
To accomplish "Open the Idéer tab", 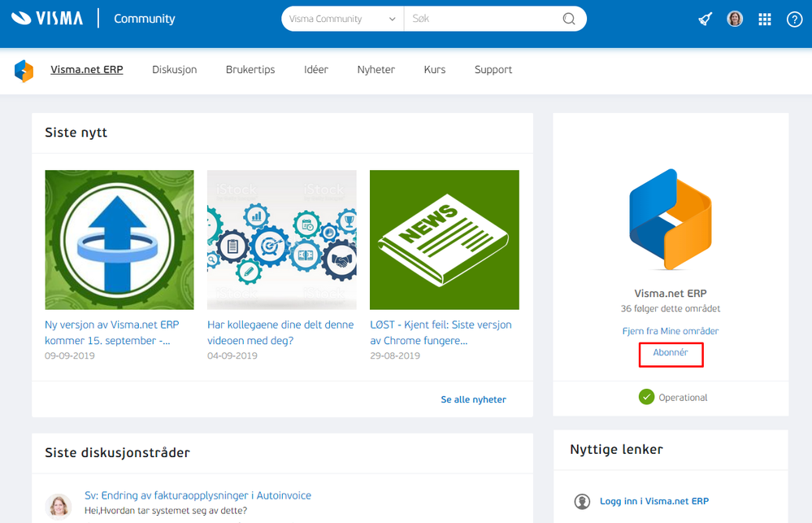I will click(316, 69).
